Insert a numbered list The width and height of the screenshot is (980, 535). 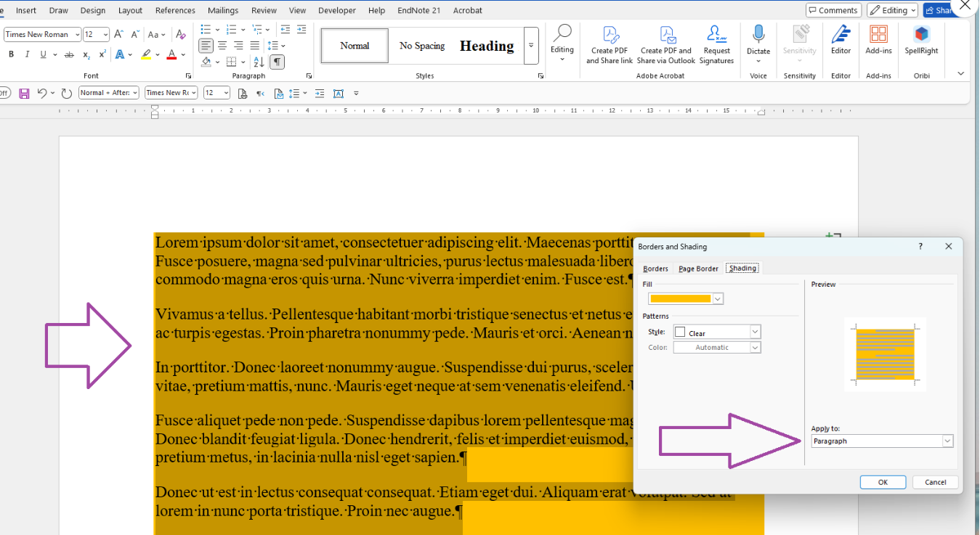point(231,29)
